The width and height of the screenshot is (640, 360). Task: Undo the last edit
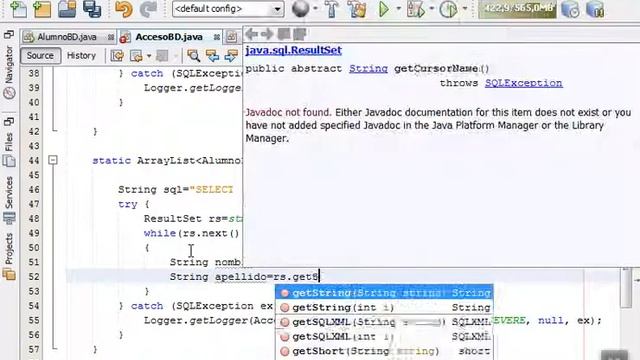123,9
